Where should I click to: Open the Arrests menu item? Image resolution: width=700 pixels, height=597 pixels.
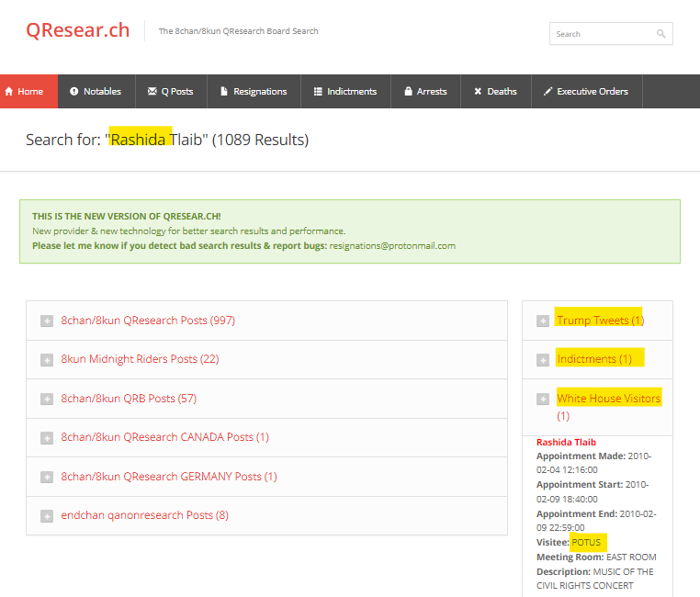pyautogui.click(x=426, y=92)
